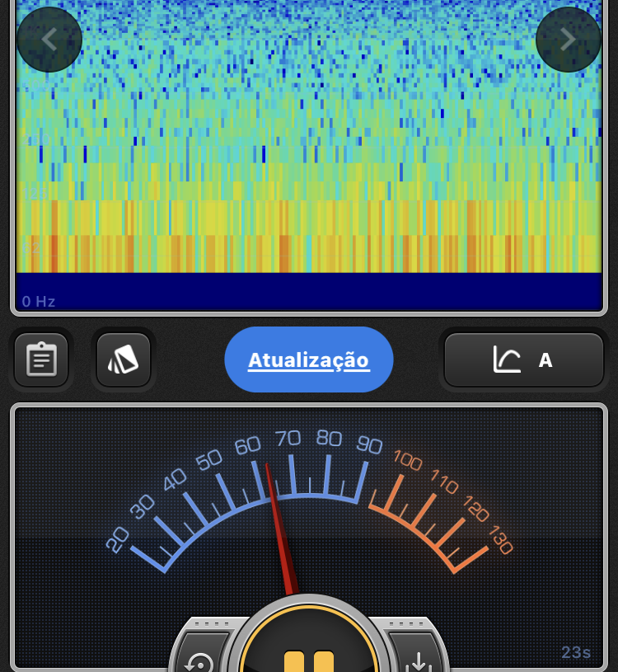The image size is (618, 672).
Task: Click the dark blue band under spectrogram
Action: (x=309, y=291)
